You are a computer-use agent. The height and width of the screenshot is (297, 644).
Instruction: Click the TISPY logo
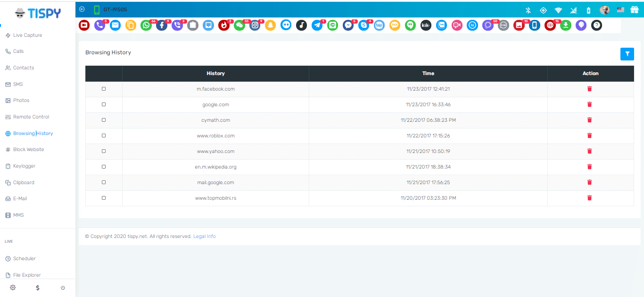click(38, 13)
